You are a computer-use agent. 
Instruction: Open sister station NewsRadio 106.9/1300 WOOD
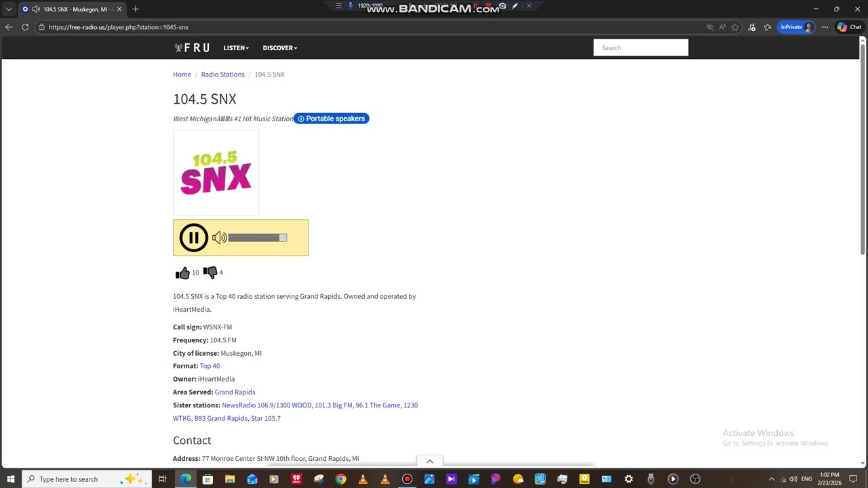[267, 405]
